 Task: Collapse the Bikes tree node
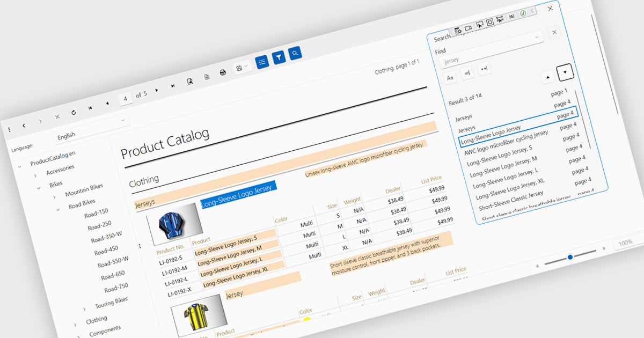(x=39, y=188)
